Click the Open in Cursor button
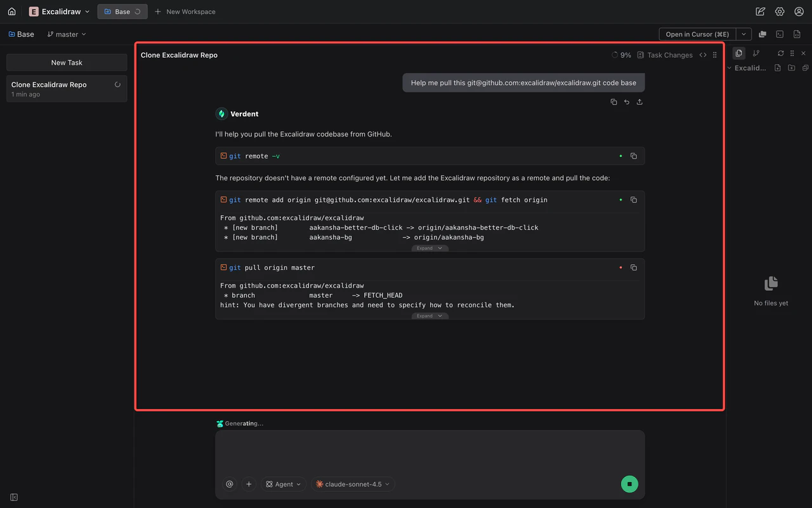 pos(697,34)
